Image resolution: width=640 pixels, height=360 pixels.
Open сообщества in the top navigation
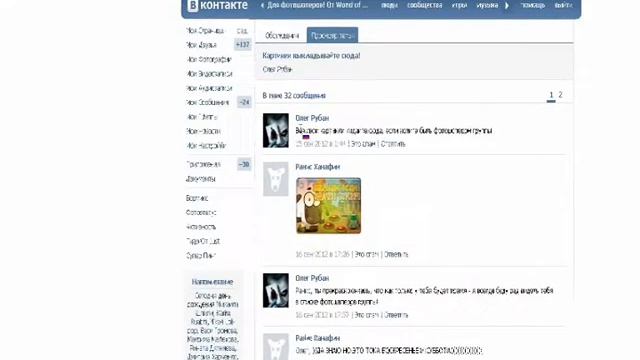(424, 5)
